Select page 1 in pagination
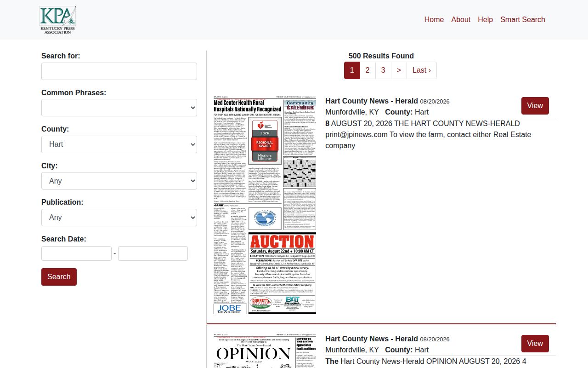588x368 pixels. pos(352,70)
